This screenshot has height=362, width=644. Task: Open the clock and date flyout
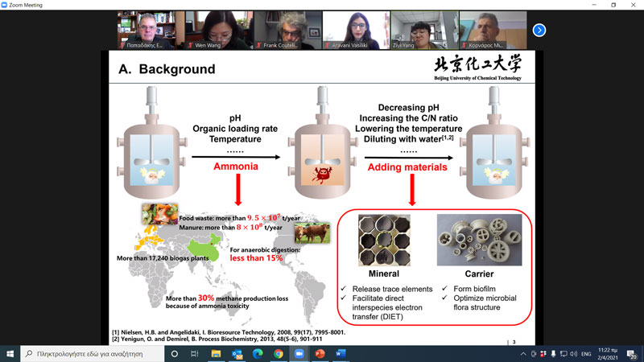pyautogui.click(x=607, y=353)
